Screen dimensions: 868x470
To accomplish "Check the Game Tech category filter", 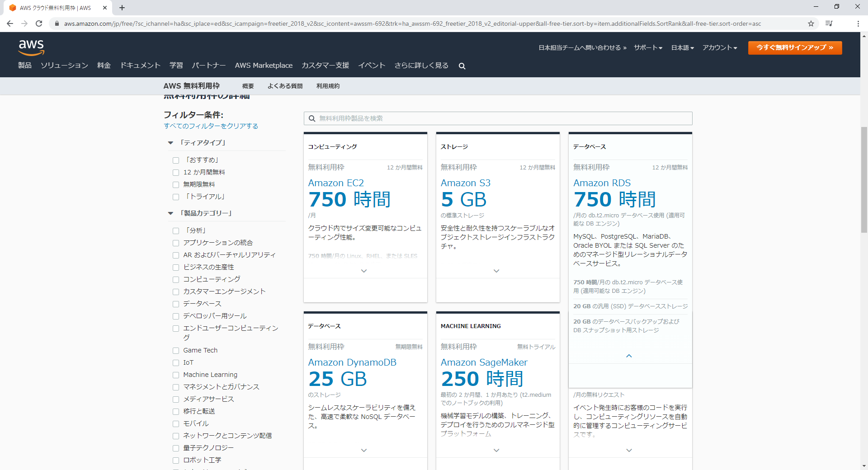I will [x=176, y=351].
